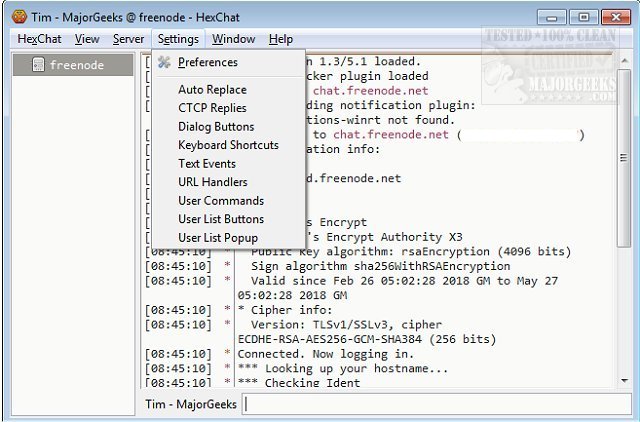Open the Server menu
The image size is (640, 422).
128,39
